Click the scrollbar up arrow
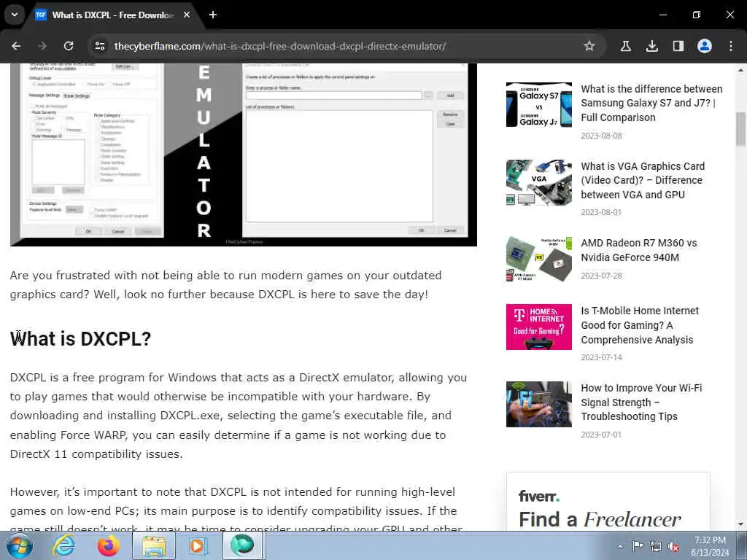Image resolution: width=747 pixels, height=560 pixels. (x=740, y=69)
